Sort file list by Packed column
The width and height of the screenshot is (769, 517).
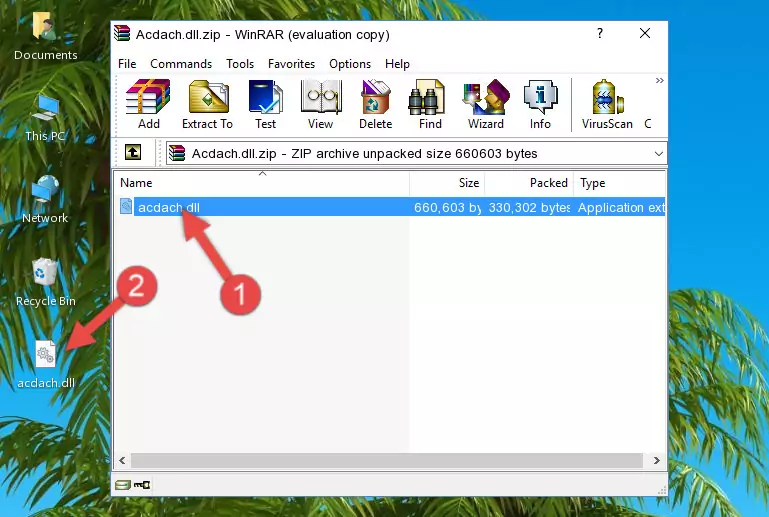pyautogui.click(x=529, y=183)
